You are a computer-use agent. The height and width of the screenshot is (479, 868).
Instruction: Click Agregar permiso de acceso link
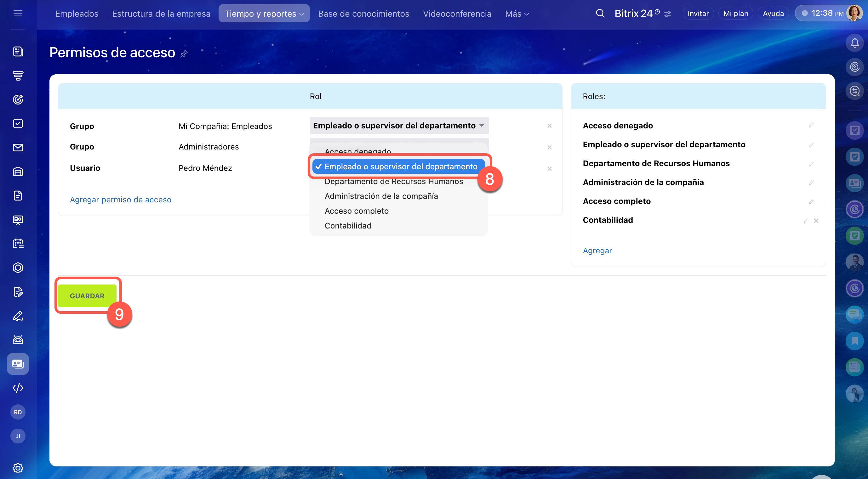[x=120, y=200]
